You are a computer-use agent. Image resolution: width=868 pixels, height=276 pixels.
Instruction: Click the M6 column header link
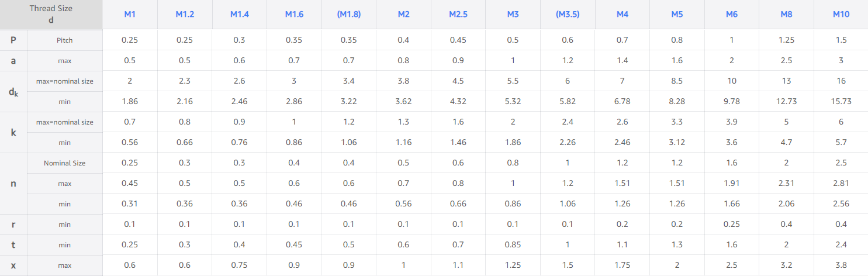pos(732,14)
